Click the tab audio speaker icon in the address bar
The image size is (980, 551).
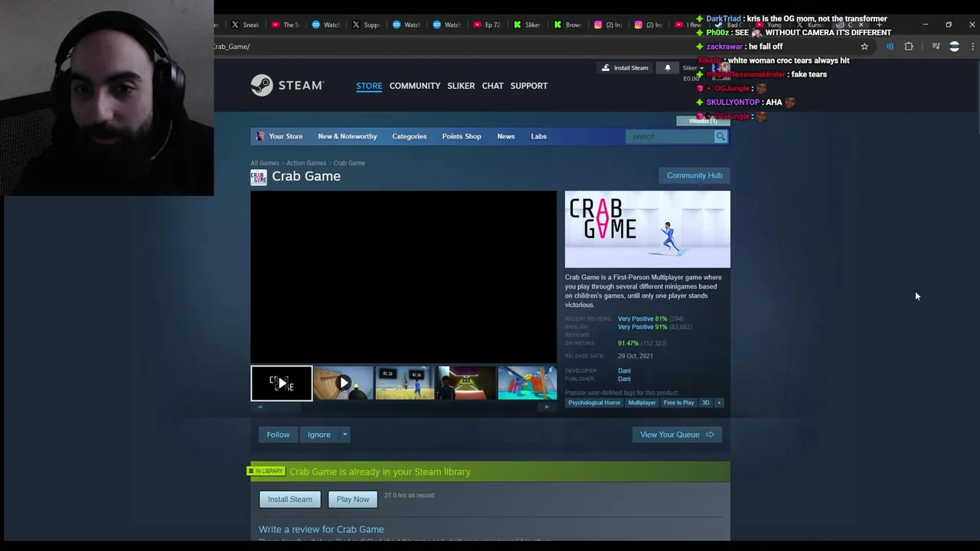(x=890, y=47)
